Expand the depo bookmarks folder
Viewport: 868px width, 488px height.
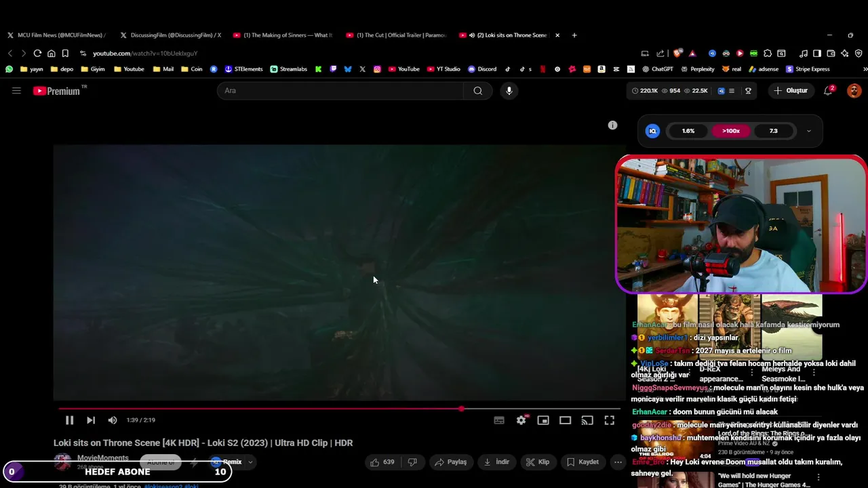click(62, 69)
